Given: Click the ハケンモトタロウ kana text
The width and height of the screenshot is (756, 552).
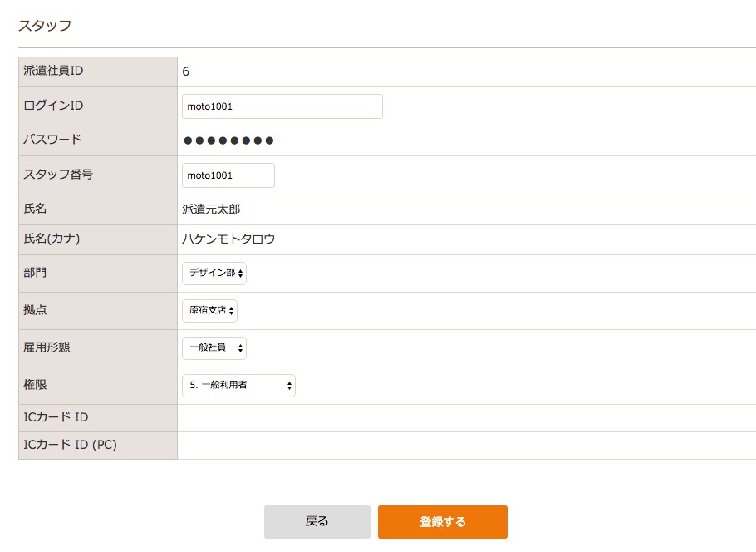Looking at the screenshot, I should [228, 239].
